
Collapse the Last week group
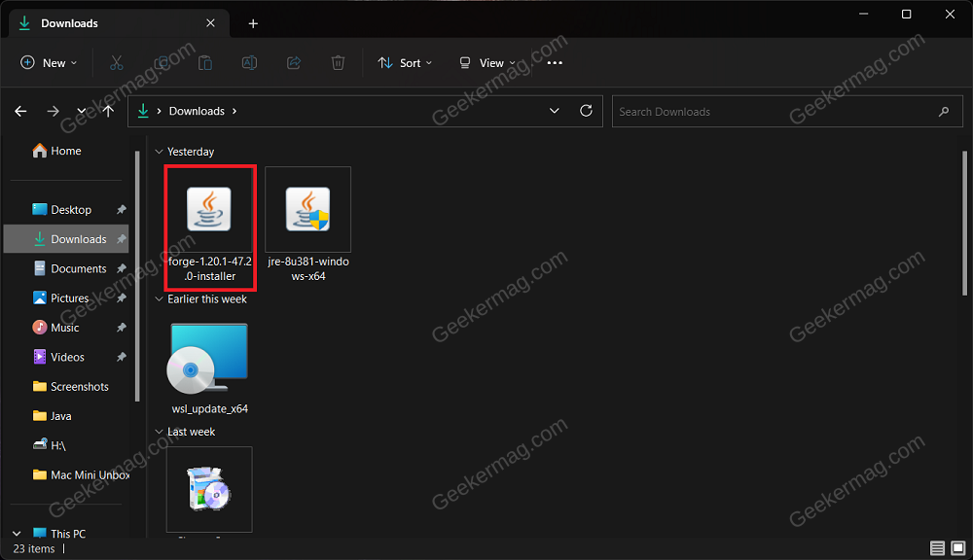[x=159, y=432]
